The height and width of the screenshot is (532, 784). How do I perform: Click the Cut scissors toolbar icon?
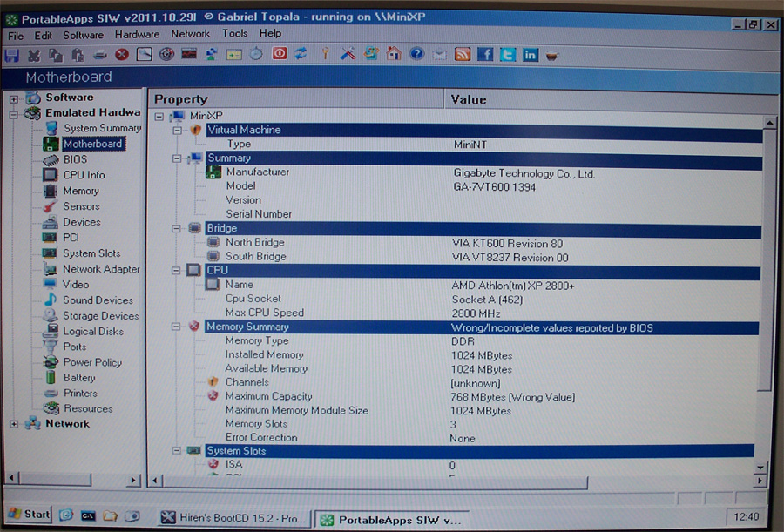[x=34, y=55]
